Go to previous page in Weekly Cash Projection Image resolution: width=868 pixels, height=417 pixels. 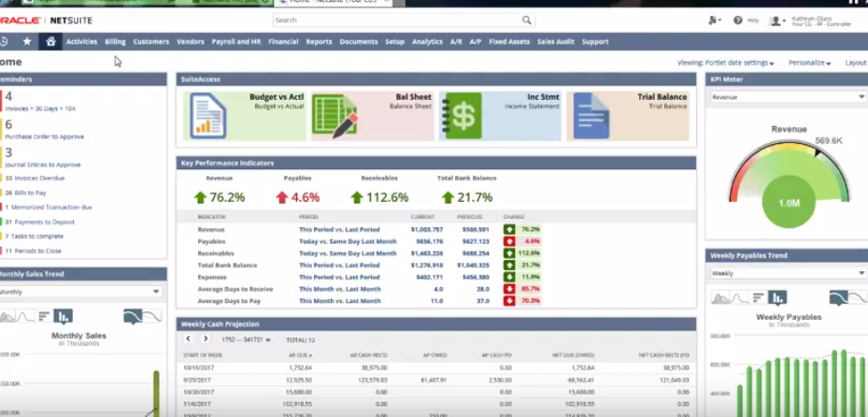tap(188, 338)
